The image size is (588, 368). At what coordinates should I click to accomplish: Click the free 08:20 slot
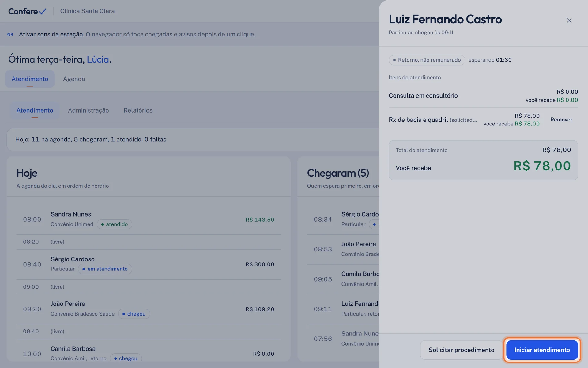tap(149, 242)
